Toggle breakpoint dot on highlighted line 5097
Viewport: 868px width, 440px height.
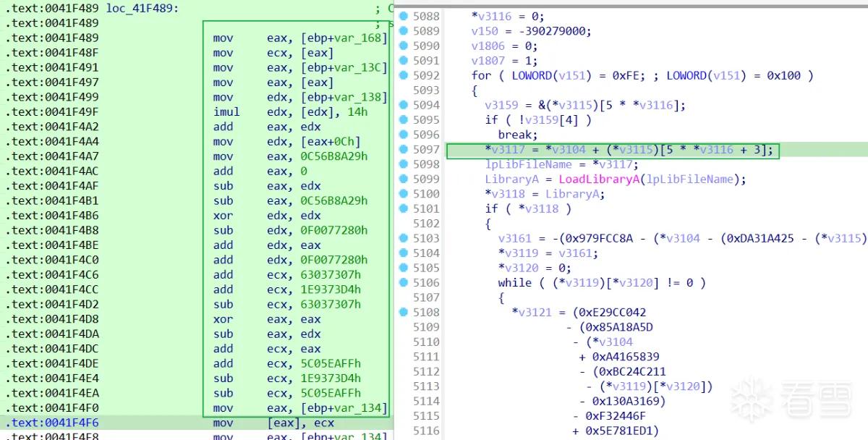(x=404, y=149)
